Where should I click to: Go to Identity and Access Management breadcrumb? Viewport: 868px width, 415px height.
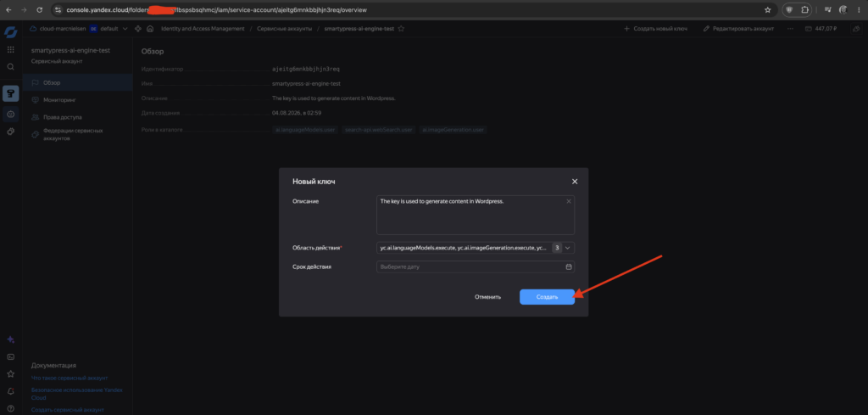[203, 28]
